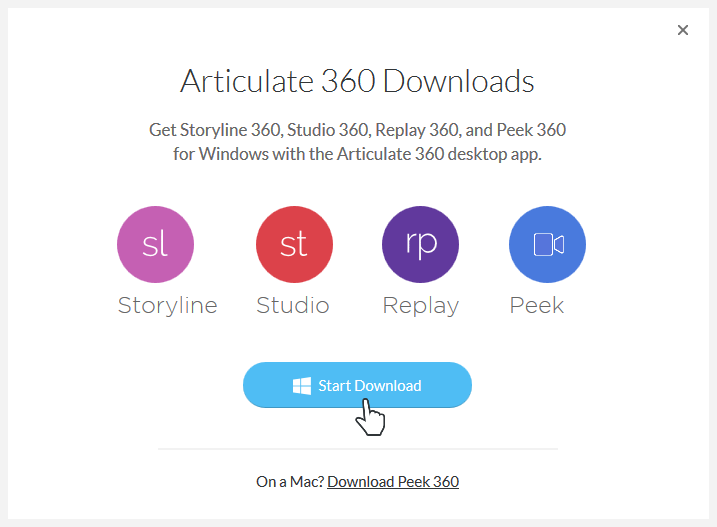717x527 pixels.
Task: Click the 'for Windows with the Articulate 360' line
Action: pyautogui.click(x=357, y=154)
